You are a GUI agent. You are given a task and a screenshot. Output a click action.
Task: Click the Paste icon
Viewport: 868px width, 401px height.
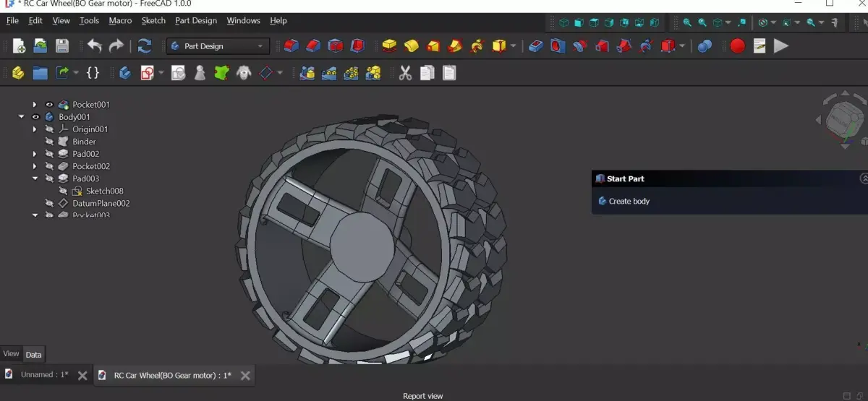pyautogui.click(x=449, y=73)
